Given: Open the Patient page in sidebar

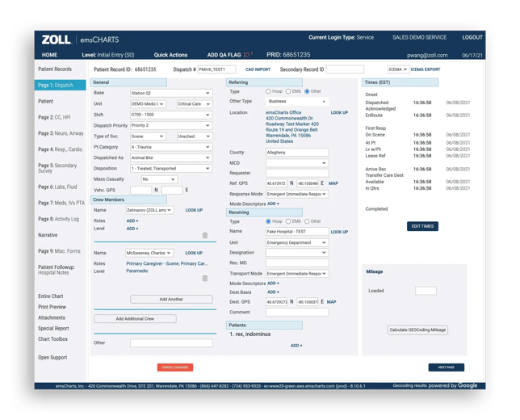Looking at the screenshot, I should (x=46, y=101).
